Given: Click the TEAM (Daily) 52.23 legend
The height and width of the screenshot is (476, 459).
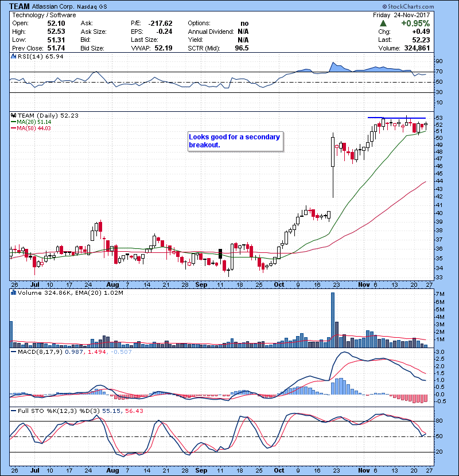Looking at the screenshot, I should (48, 115).
